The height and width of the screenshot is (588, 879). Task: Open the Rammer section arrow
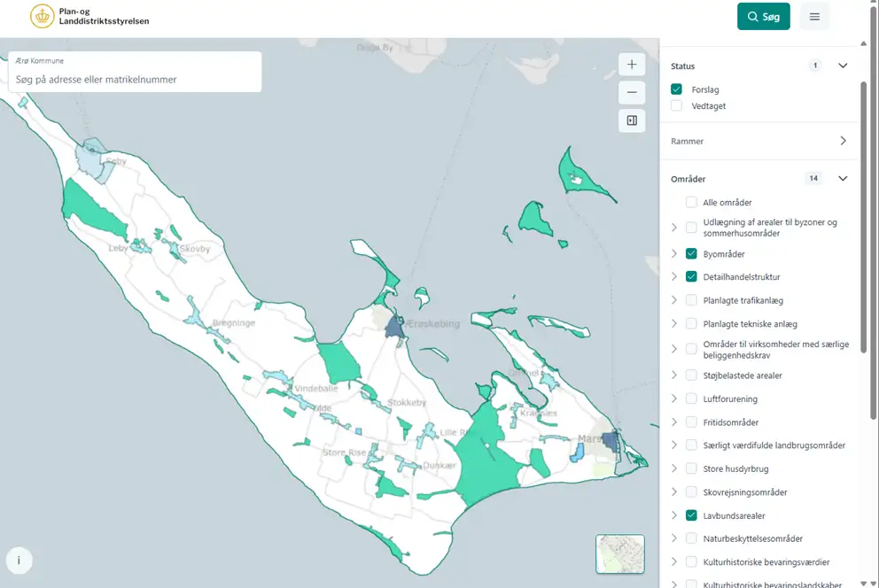(843, 141)
